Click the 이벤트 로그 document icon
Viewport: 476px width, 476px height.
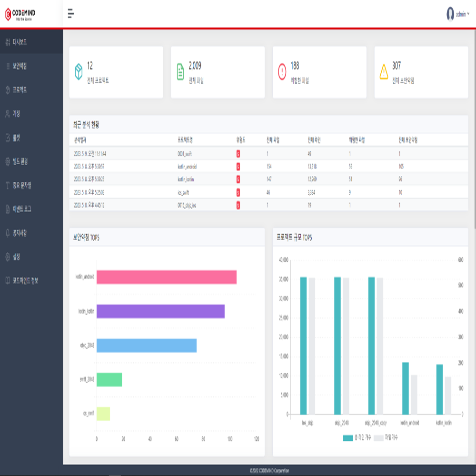tap(8, 209)
